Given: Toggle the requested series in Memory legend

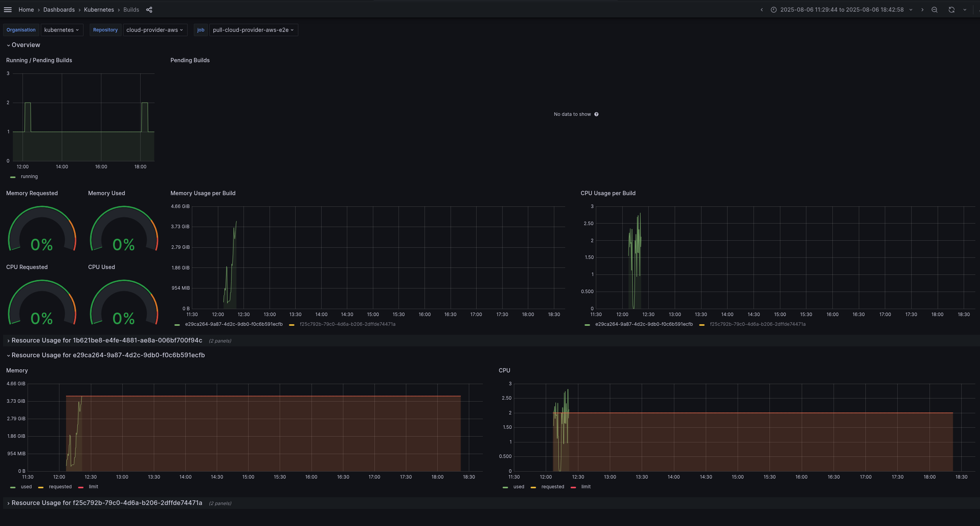Looking at the screenshot, I should click(x=60, y=487).
